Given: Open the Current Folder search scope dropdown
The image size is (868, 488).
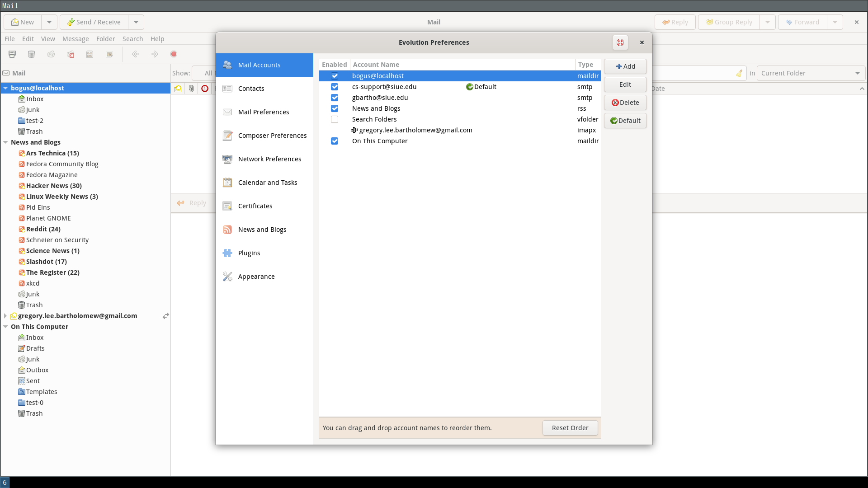Looking at the screenshot, I should [x=811, y=73].
